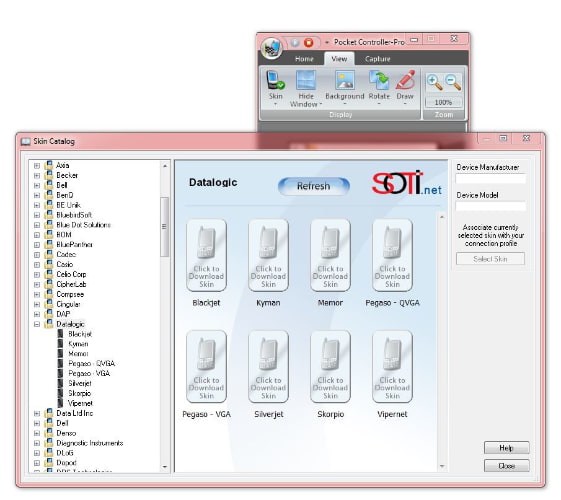Click the zoom in magnifier icon
Viewport: 561px width, 500px height.
pos(434,82)
